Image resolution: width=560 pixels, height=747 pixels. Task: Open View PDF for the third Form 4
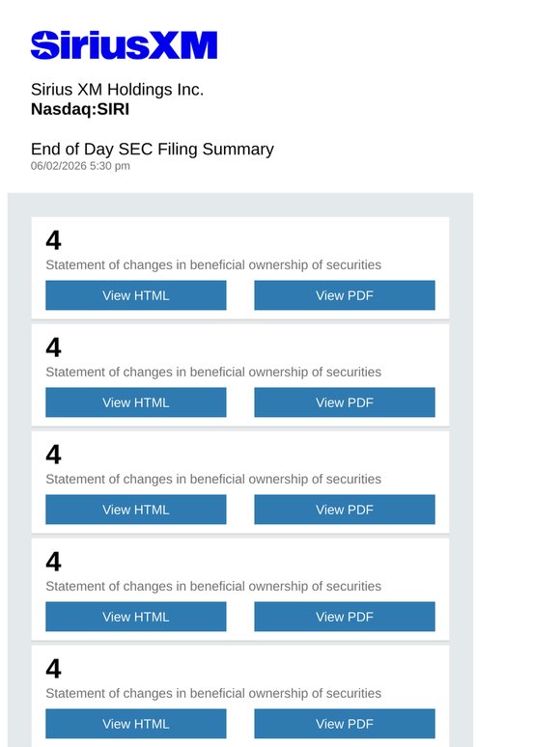coord(345,510)
